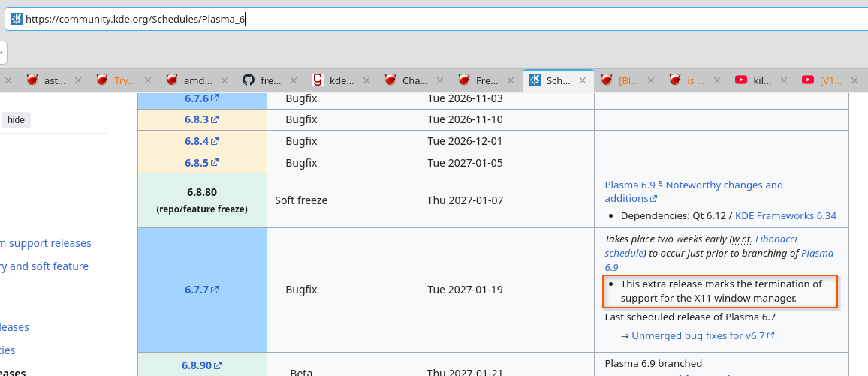The width and height of the screenshot is (868, 376).
Task: Open 'Plasma 6.9 § Noteworthy changes and additions' link
Action: point(694,191)
